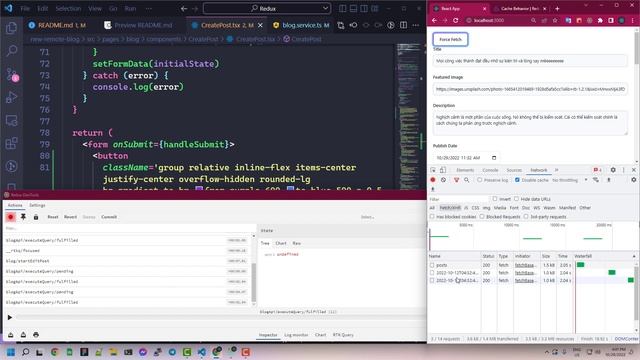This screenshot has height=360, width=640.
Task: Open Extensions view in VS Code
Action: (11, 143)
